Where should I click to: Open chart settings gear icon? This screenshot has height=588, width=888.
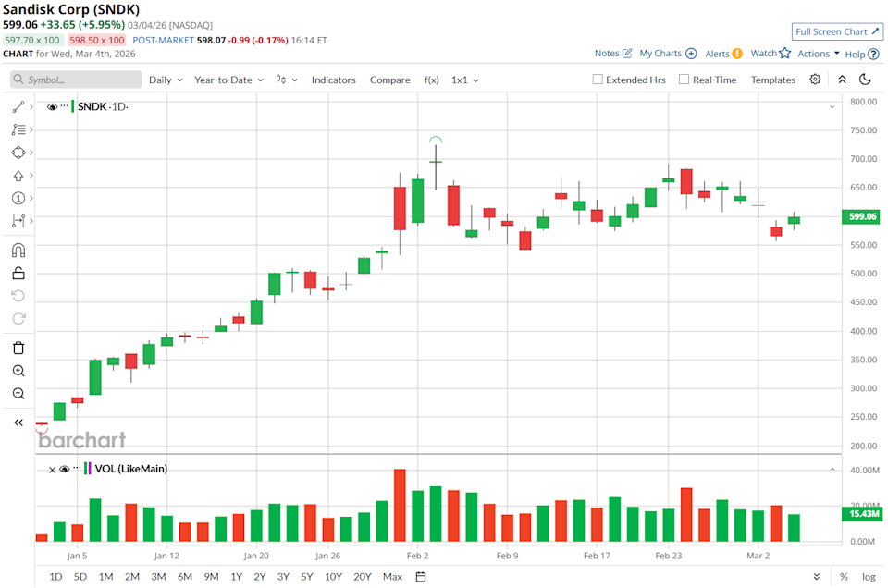coord(815,80)
